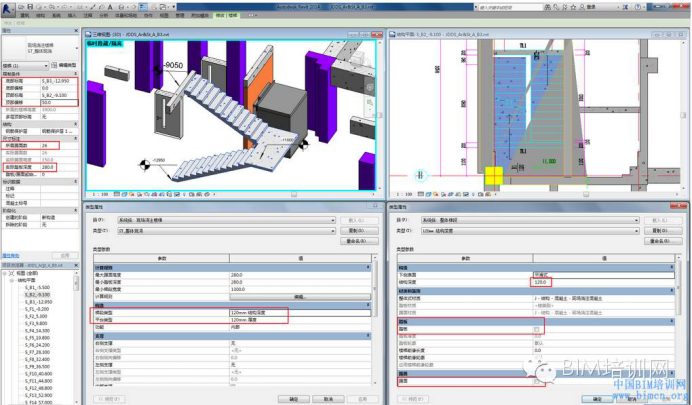Click the Open folder icon in quick access toolbar
Viewport: 692px width, 405px height.
tap(22, 7)
